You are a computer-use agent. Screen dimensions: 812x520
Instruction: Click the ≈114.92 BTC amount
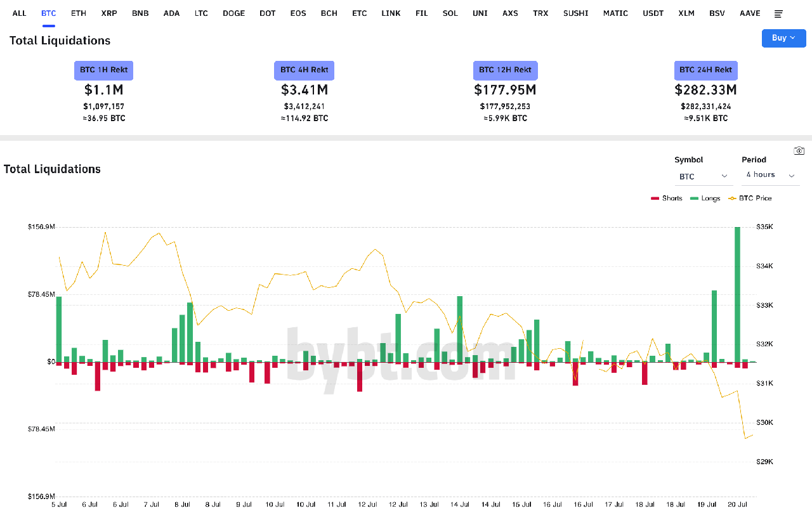pyautogui.click(x=304, y=119)
